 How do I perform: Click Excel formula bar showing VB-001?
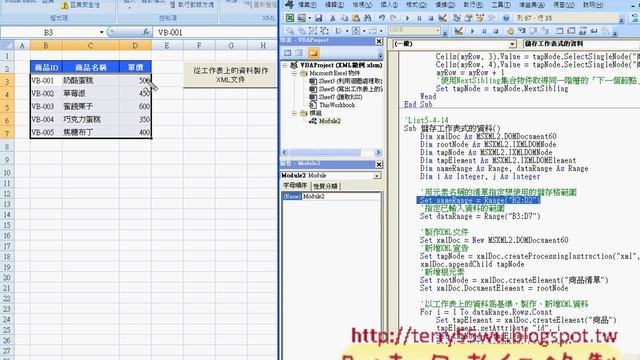(x=215, y=32)
